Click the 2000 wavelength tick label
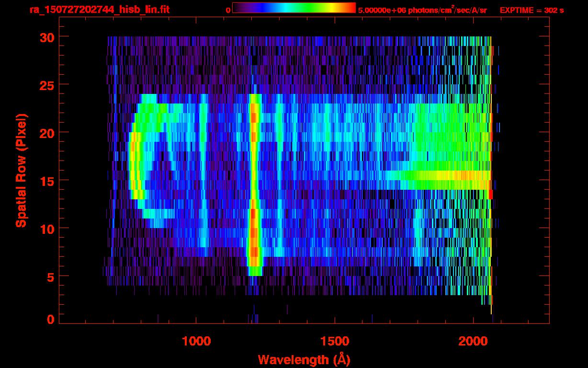588x368 pixels. [x=473, y=341]
